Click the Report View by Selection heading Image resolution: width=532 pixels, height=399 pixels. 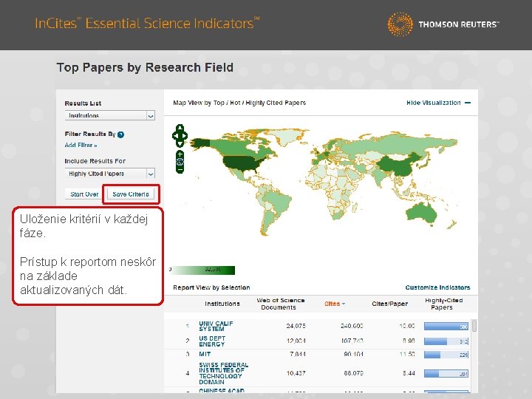[211, 287]
